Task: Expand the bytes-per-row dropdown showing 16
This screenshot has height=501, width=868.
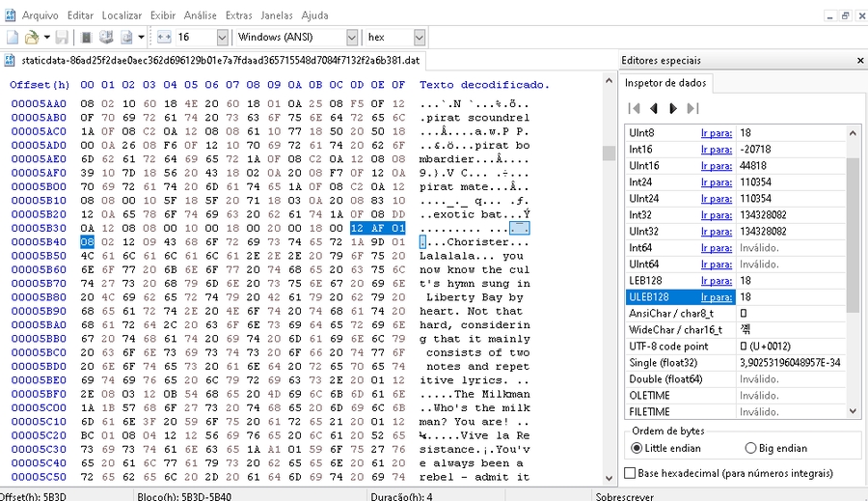Action: tap(222, 38)
